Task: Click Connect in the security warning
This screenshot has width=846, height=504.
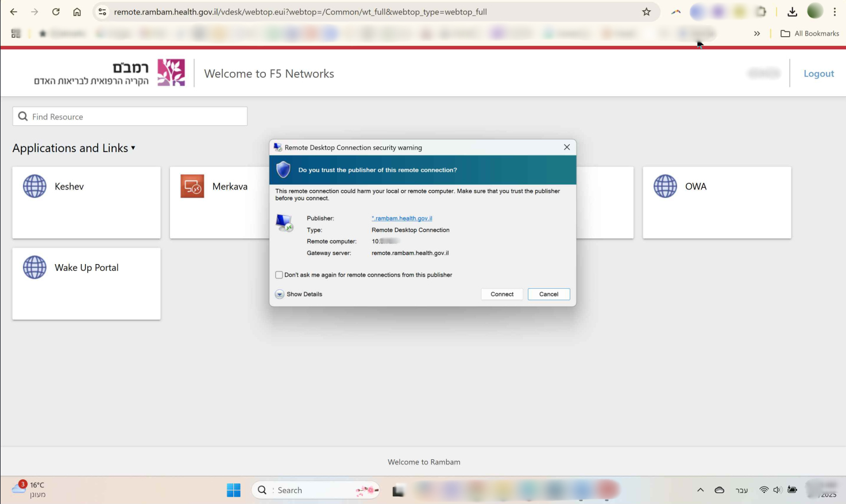Action: pos(502,294)
